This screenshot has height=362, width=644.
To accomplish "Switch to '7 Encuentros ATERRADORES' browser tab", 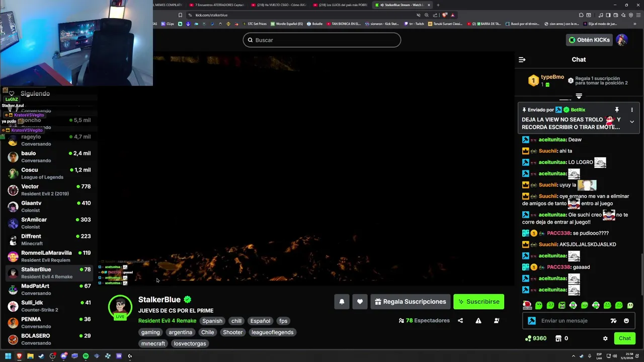I will click(x=217, y=5).
